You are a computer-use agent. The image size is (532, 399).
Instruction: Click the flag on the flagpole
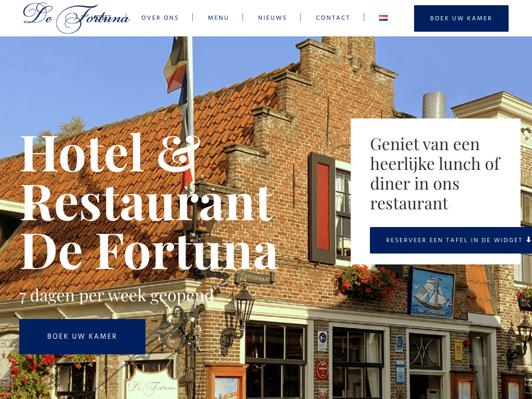click(x=176, y=68)
